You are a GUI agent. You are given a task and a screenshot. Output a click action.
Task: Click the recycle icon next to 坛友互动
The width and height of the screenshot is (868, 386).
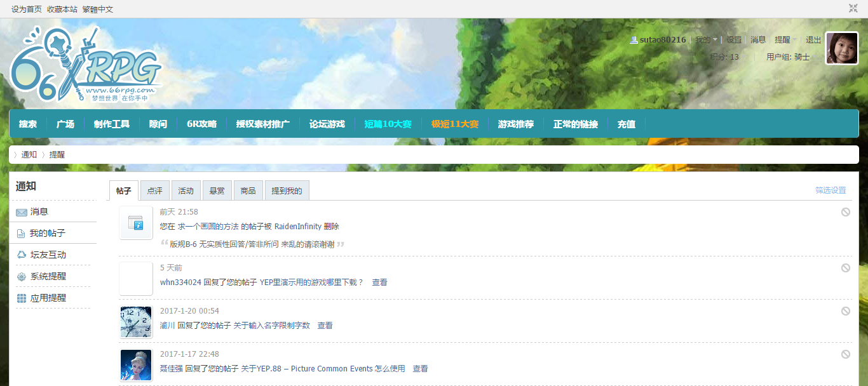point(22,255)
